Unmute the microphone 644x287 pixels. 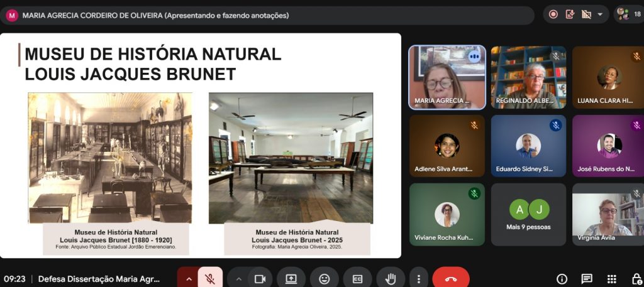point(210,279)
